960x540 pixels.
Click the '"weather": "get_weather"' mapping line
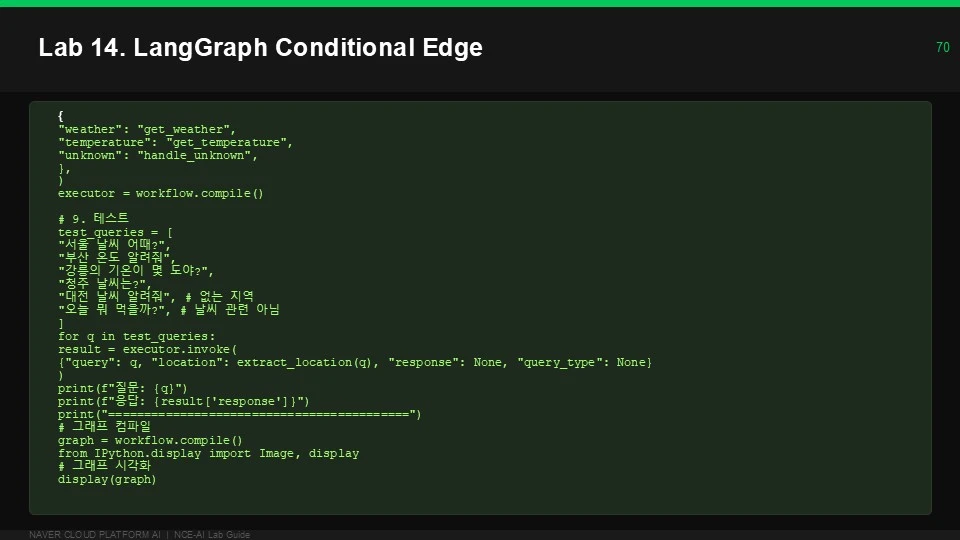point(147,129)
